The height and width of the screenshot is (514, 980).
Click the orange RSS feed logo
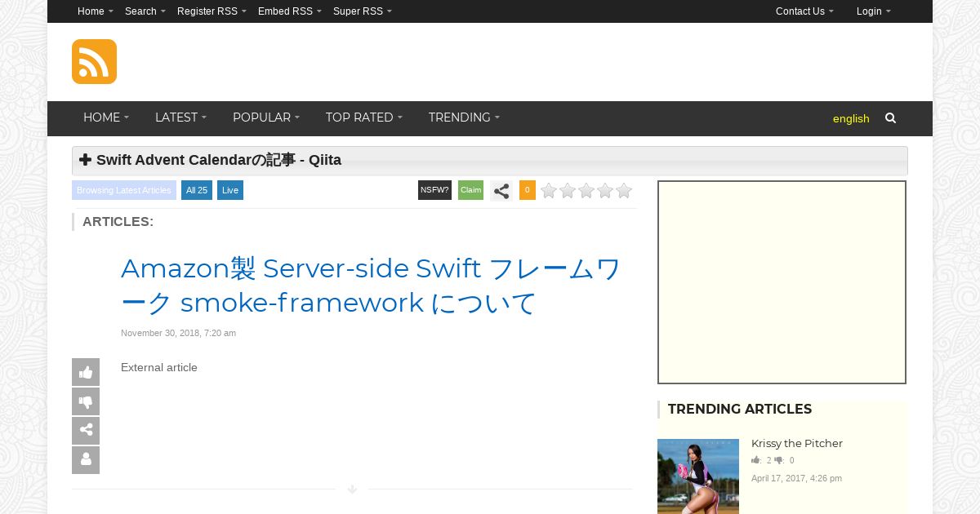tap(94, 61)
